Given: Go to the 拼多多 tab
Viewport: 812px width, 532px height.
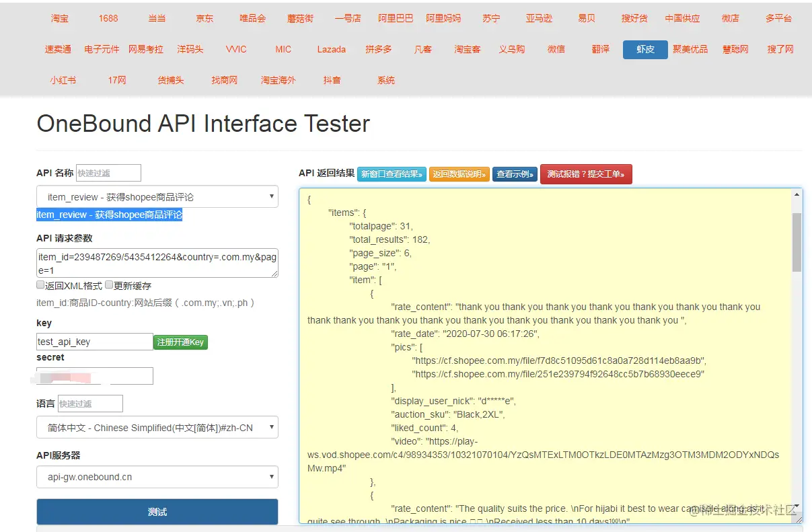Looking at the screenshot, I should (378, 49).
